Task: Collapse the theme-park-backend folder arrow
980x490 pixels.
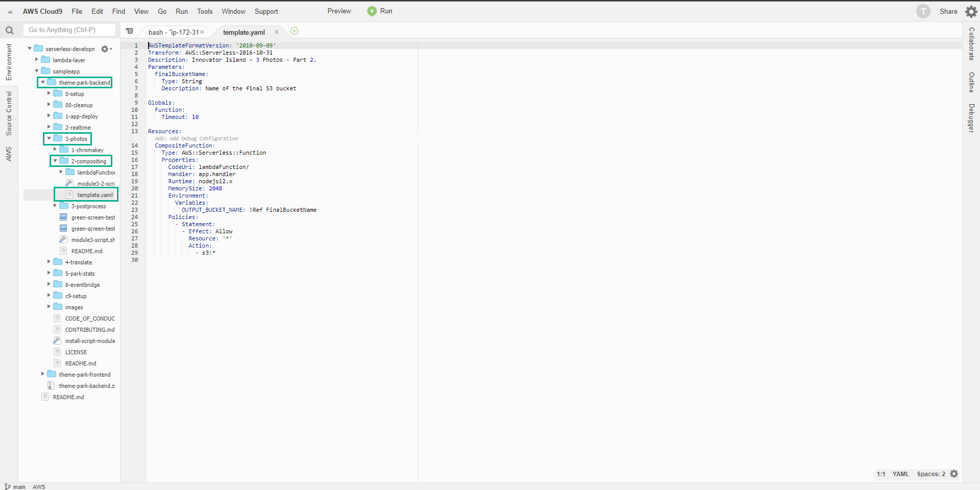Action: [43, 82]
